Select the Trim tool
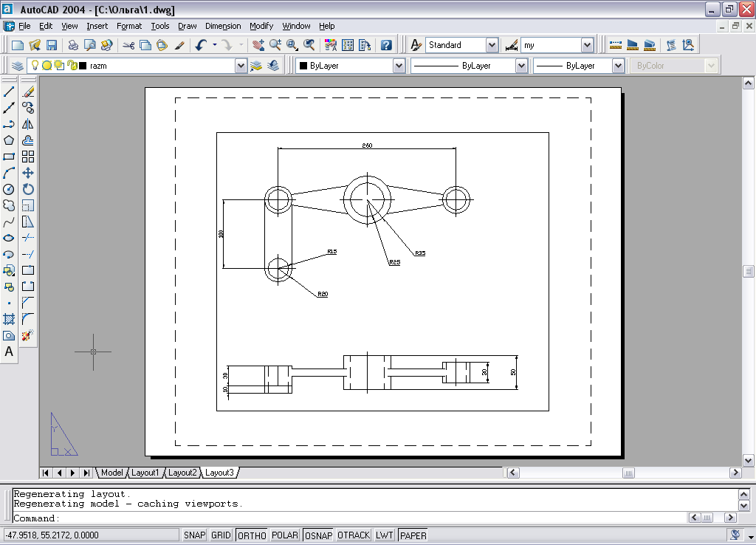Image resolution: width=756 pixels, height=545 pixels. 28,238
